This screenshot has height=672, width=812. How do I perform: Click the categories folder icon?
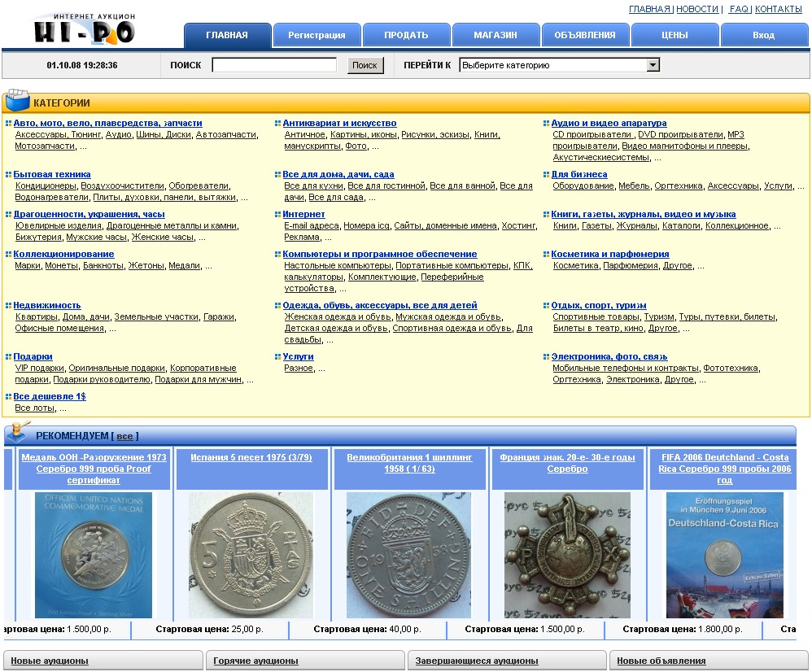(17, 103)
